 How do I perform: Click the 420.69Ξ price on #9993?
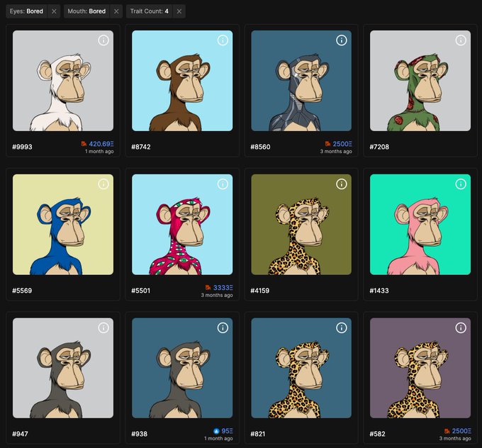pyautogui.click(x=101, y=144)
